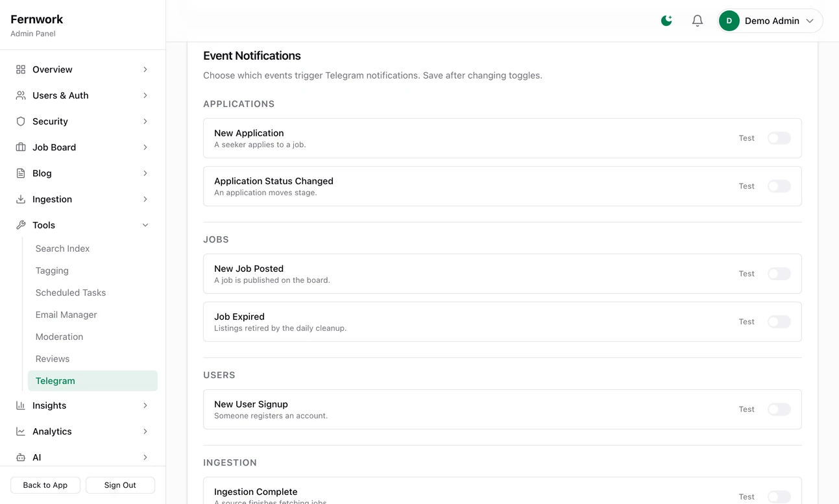This screenshot has width=839, height=504.
Task: Select the Telegram sidebar item
Action: tap(93, 381)
